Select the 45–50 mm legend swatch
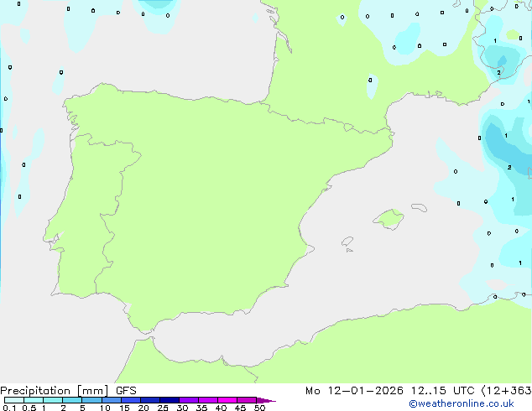 click(x=247, y=400)
